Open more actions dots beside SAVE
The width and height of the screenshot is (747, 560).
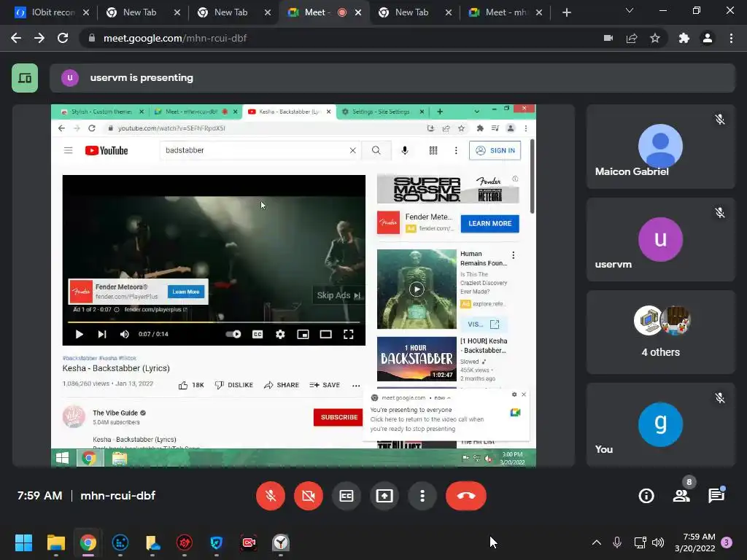(356, 386)
